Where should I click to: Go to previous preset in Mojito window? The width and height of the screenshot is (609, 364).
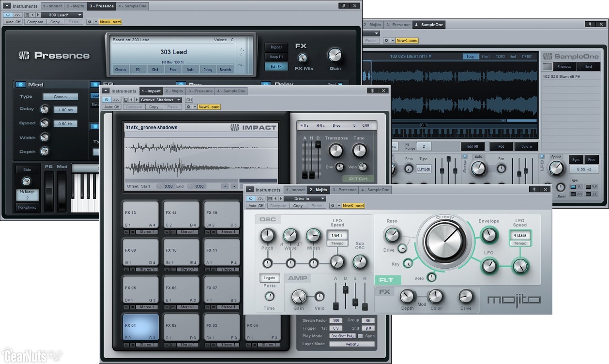click(x=275, y=198)
